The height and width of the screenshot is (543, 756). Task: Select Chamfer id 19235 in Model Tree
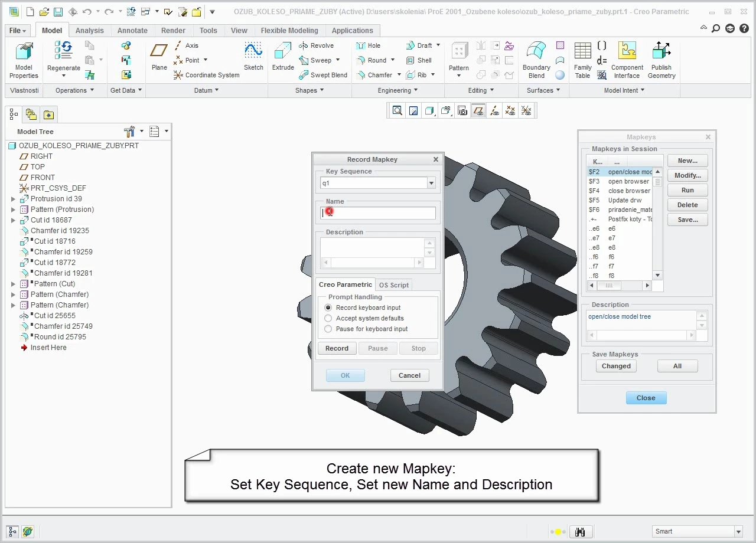(x=60, y=231)
